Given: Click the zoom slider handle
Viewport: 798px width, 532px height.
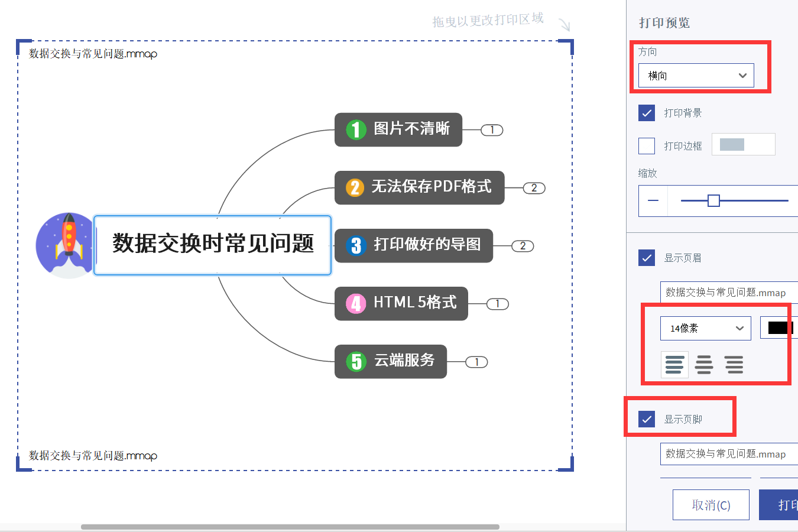Looking at the screenshot, I should click(x=713, y=201).
